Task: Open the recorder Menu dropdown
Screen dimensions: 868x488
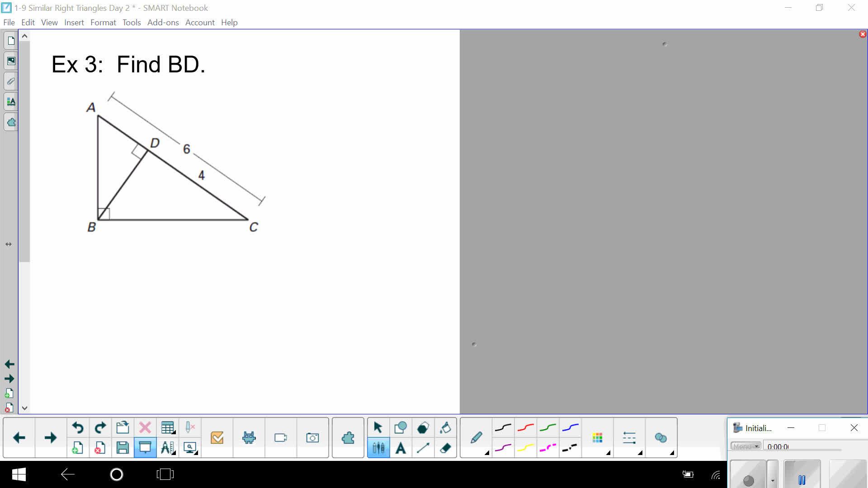Action: [x=745, y=446]
